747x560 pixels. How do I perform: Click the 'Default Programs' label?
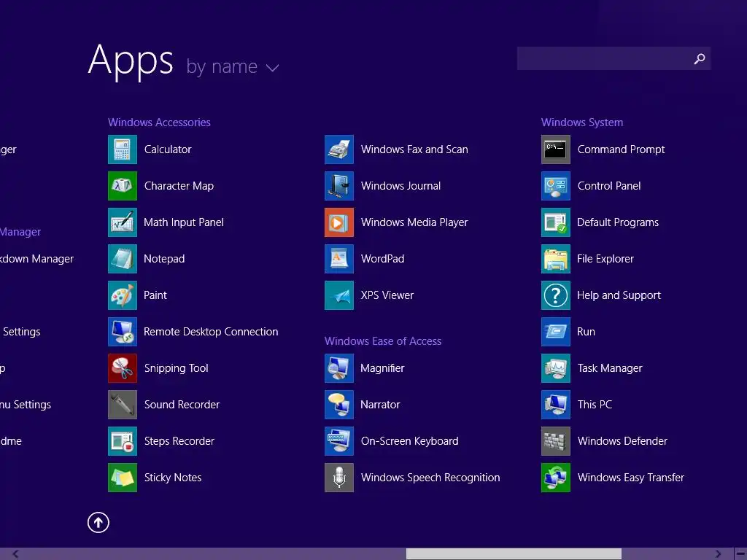(x=618, y=222)
